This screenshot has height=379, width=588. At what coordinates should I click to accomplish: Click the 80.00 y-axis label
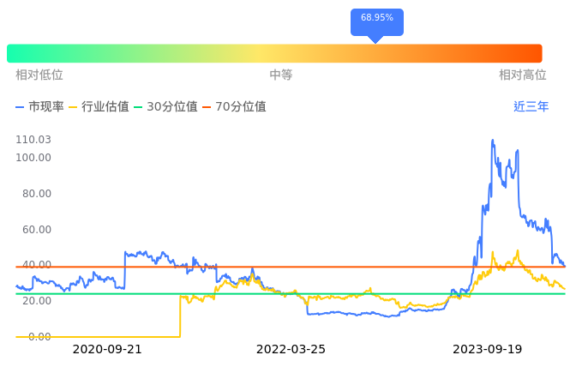point(37,194)
